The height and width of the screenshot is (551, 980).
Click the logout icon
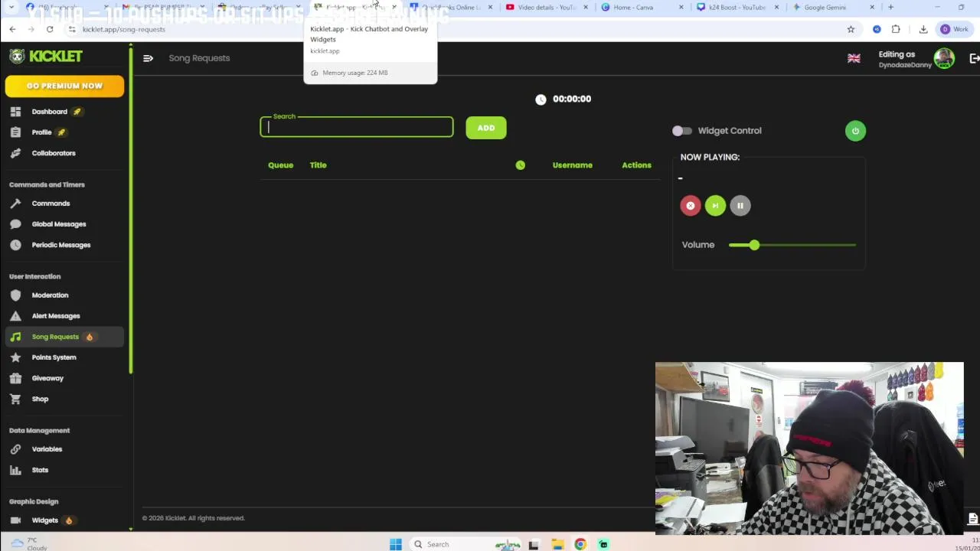tap(974, 59)
